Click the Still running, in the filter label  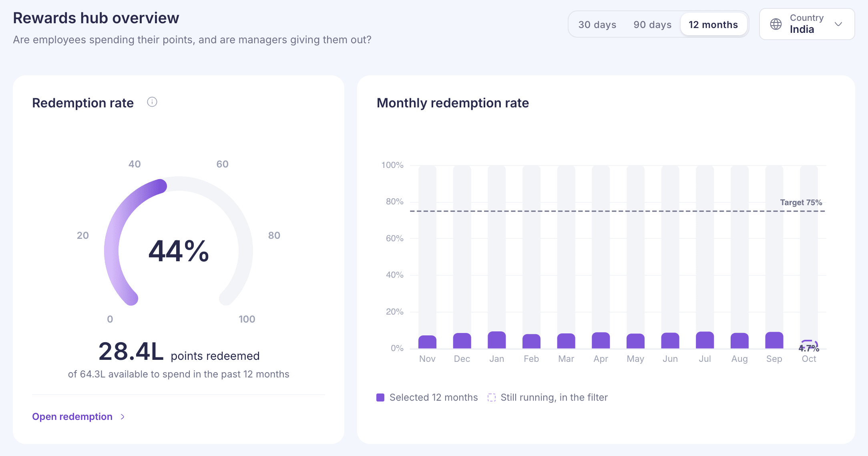pos(554,397)
